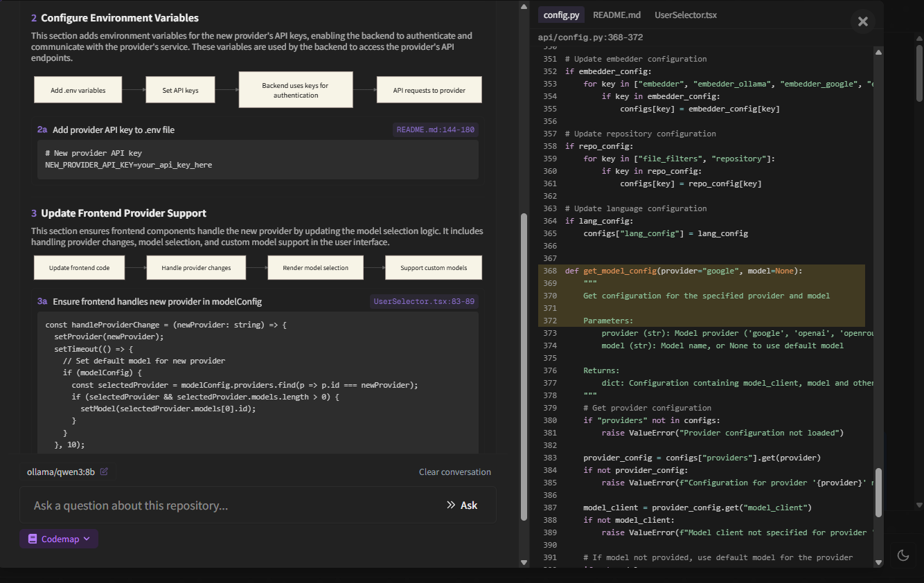The height and width of the screenshot is (583, 924).
Task: Click 'raise ValueError("Provider configuration not loaded")' line
Action: click(x=722, y=433)
